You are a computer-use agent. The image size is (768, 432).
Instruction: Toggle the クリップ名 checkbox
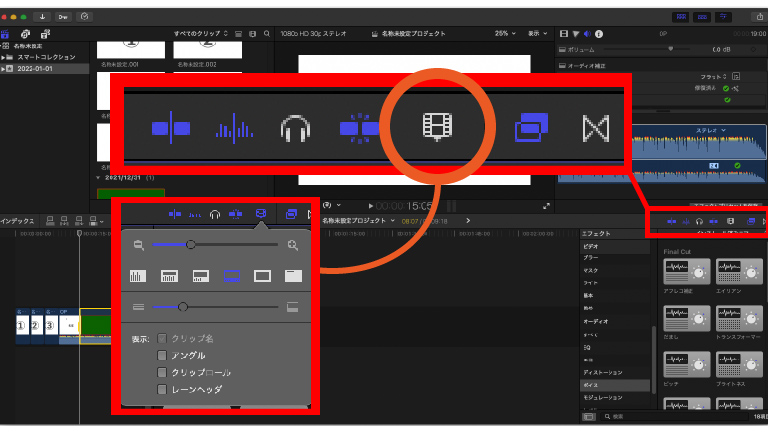pyautogui.click(x=162, y=338)
